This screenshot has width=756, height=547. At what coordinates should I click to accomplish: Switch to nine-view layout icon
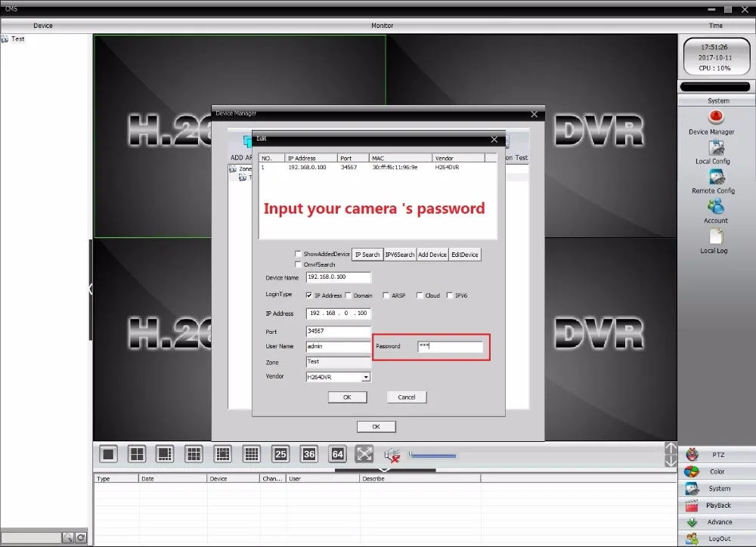(x=194, y=454)
